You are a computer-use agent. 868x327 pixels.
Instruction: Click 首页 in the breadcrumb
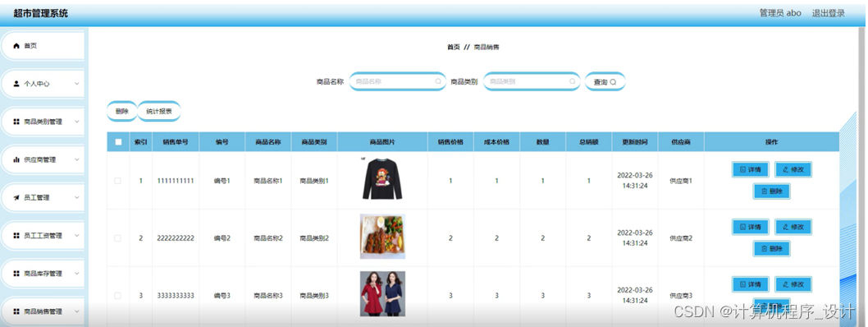(x=454, y=47)
